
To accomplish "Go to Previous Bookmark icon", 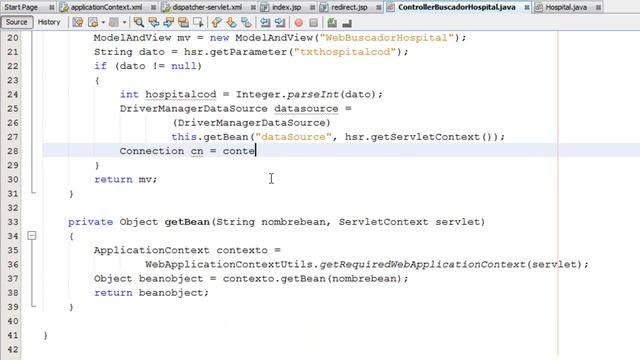I will coord(217,22).
